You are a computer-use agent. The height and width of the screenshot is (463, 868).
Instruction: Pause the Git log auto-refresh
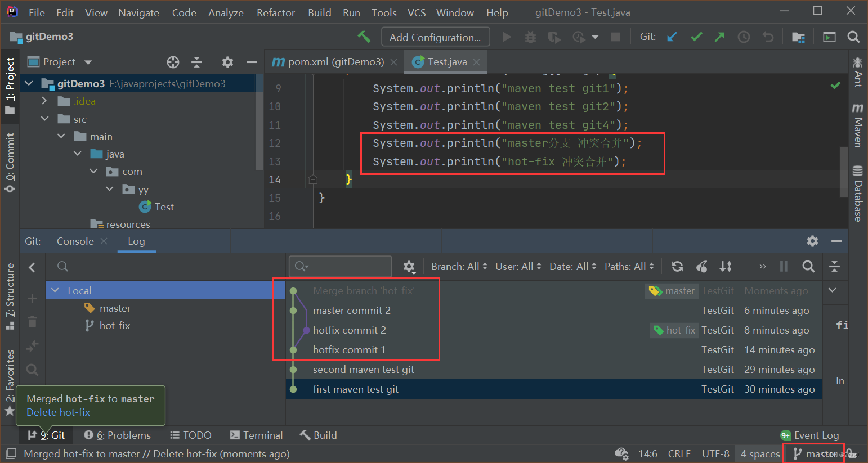[x=784, y=266]
